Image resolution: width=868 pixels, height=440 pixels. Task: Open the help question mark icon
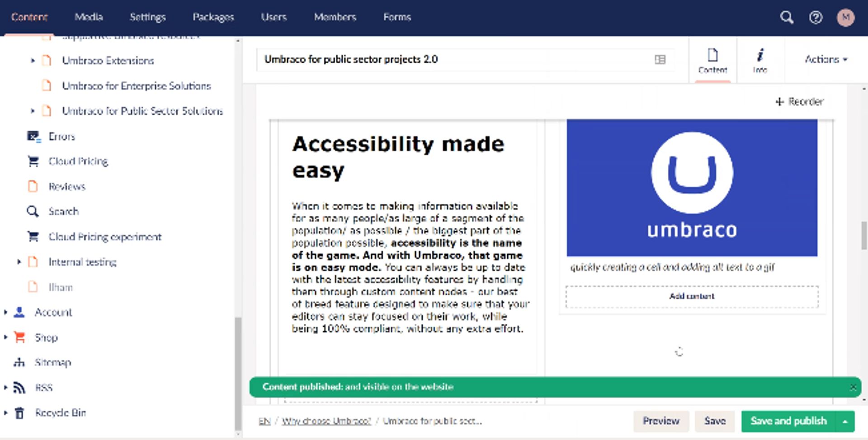click(x=816, y=17)
